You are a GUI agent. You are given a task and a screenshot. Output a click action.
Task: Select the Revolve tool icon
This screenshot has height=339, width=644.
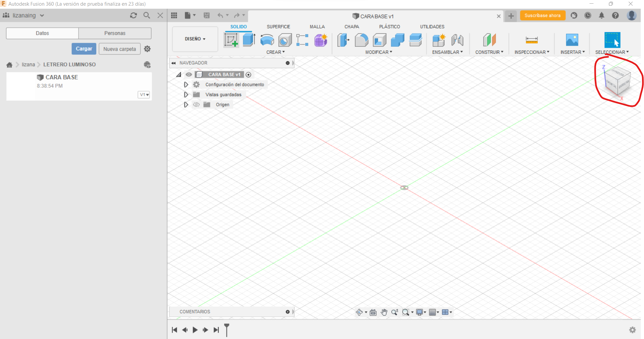267,40
